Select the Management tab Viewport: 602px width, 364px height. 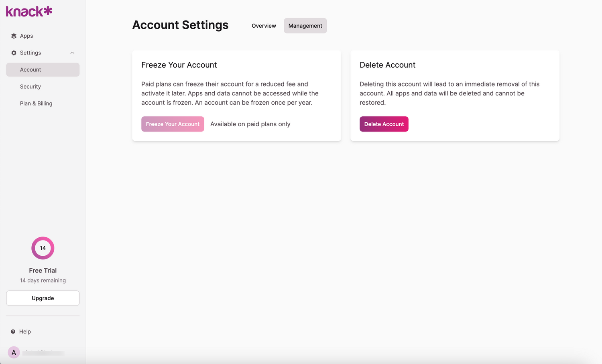305,26
